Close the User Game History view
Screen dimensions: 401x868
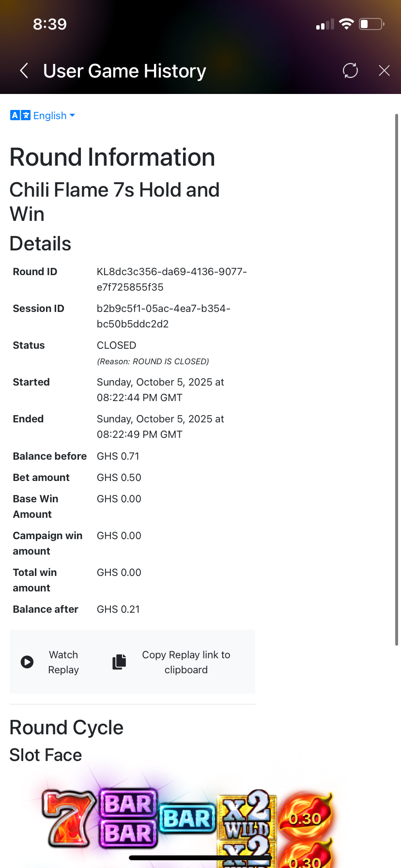tap(384, 71)
